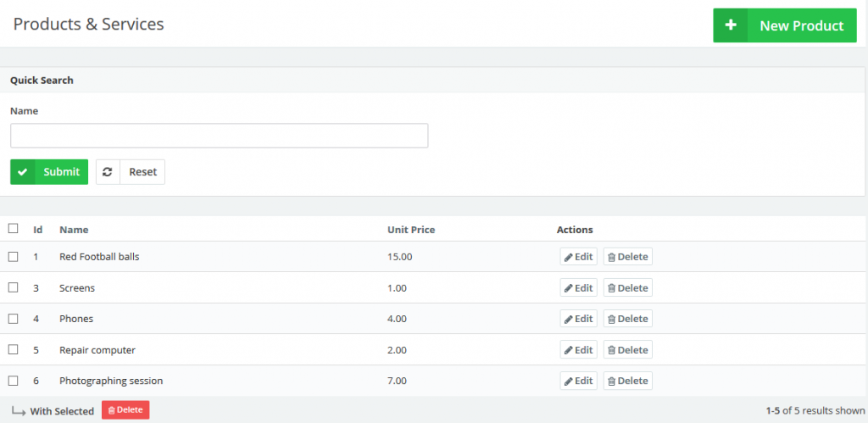Check the box for Red Football balls
Viewport: 868px width, 423px height.
click(13, 257)
